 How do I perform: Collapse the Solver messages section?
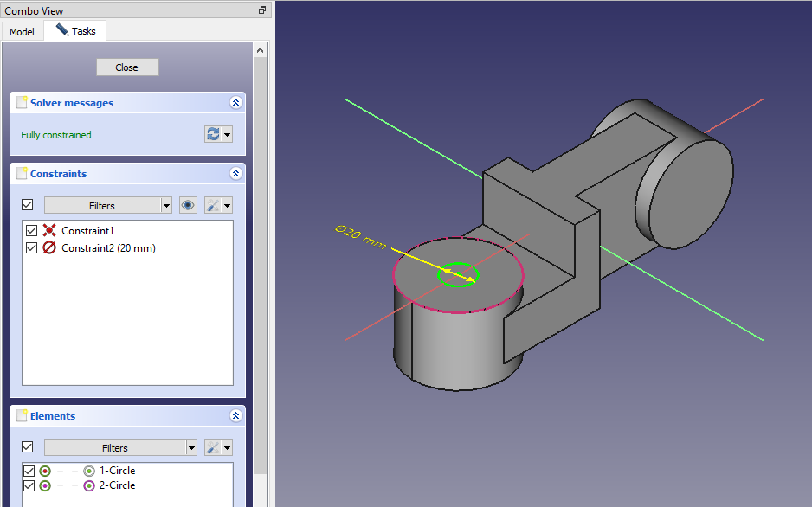coord(235,102)
